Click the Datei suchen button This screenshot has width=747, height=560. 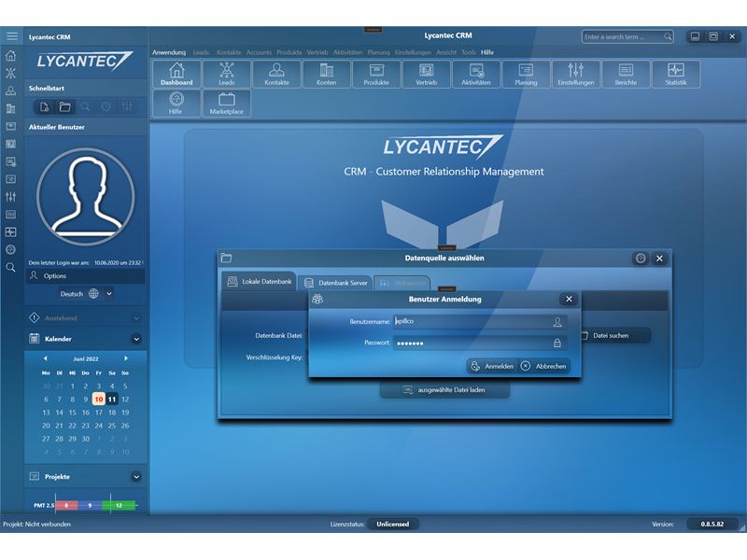613,336
